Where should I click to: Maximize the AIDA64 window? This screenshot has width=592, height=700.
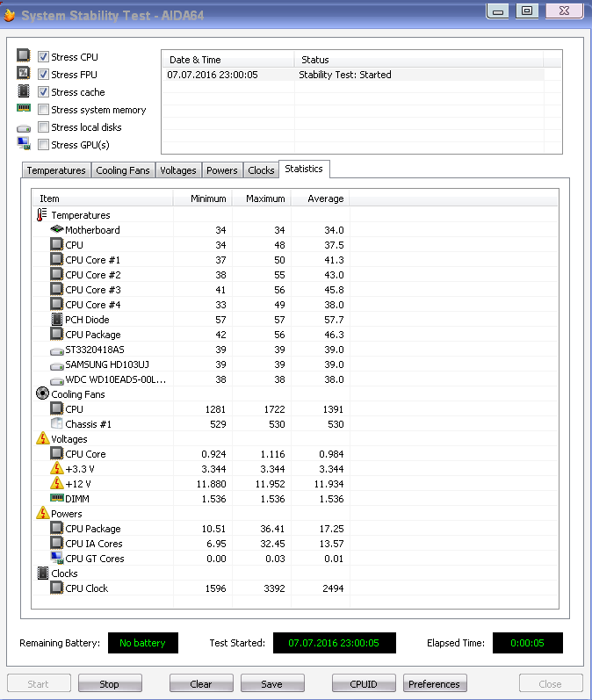(x=527, y=11)
